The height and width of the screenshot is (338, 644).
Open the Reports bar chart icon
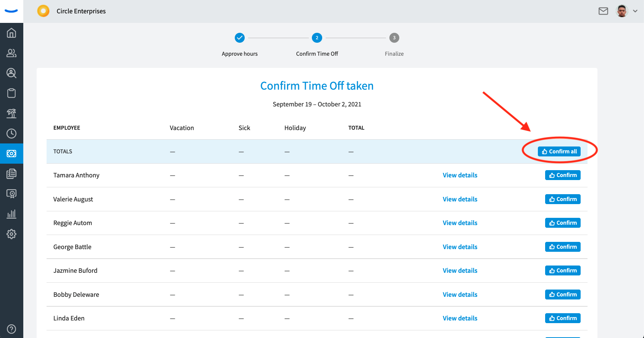click(x=11, y=214)
